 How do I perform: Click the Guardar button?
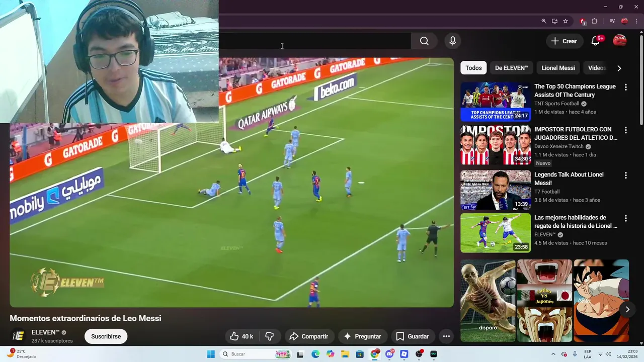(412, 336)
